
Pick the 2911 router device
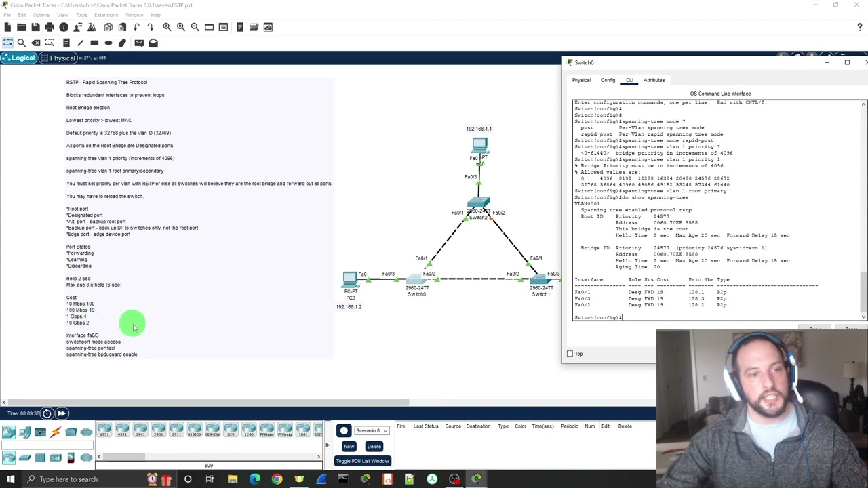(x=176, y=430)
